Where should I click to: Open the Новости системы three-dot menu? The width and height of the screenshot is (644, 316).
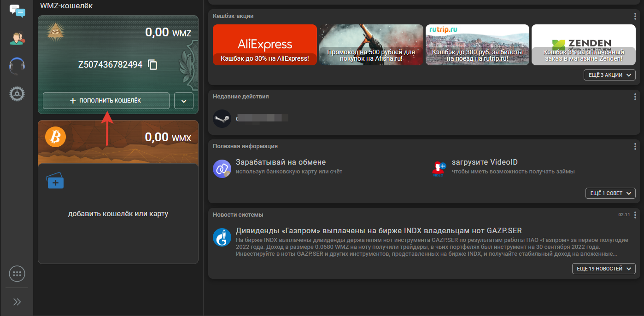pos(635,215)
